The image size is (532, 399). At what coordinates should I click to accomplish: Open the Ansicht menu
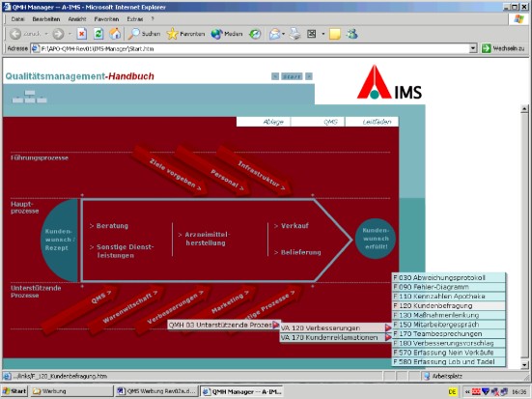77,19
